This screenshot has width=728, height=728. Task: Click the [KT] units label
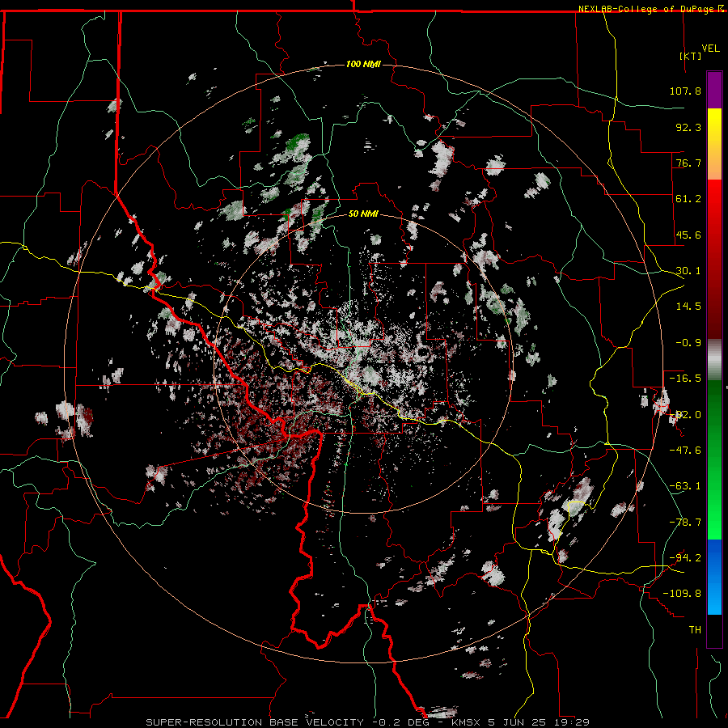pyautogui.click(x=691, y=56)
